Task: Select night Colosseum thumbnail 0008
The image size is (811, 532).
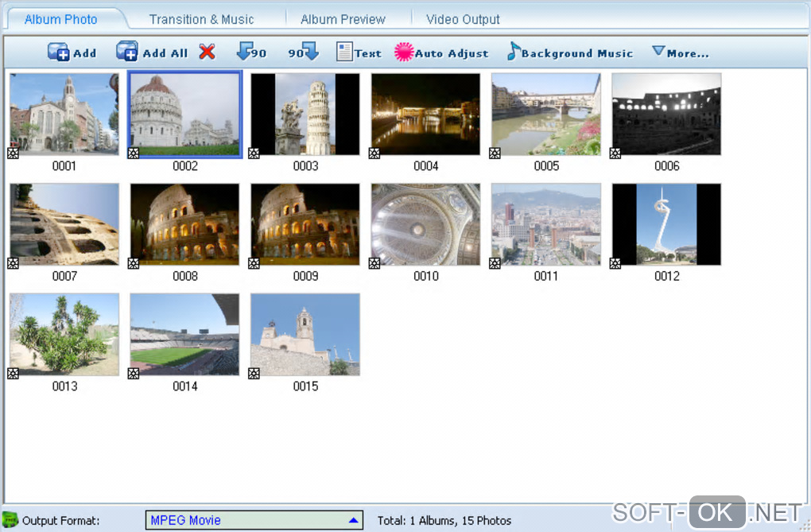Action: [x=184, y=224]
